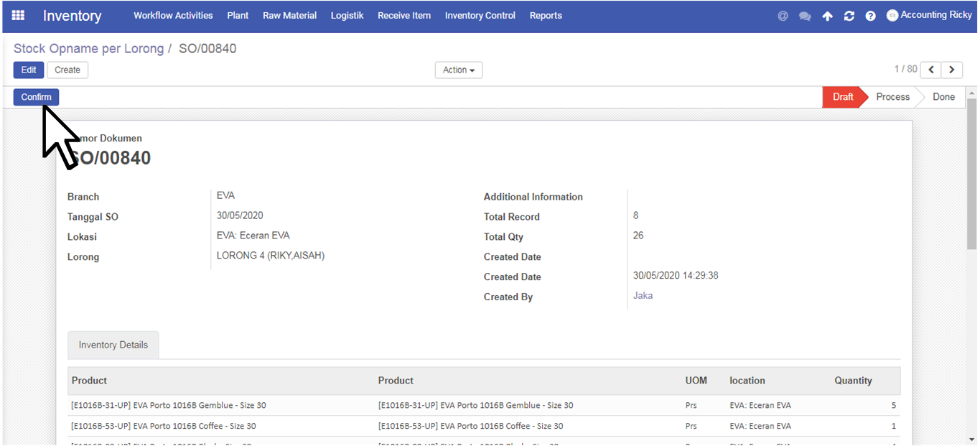The width and height of the screenshot is (980, 446).
Task: Open the apps grid menu icon
Action: tap(18, 15)
